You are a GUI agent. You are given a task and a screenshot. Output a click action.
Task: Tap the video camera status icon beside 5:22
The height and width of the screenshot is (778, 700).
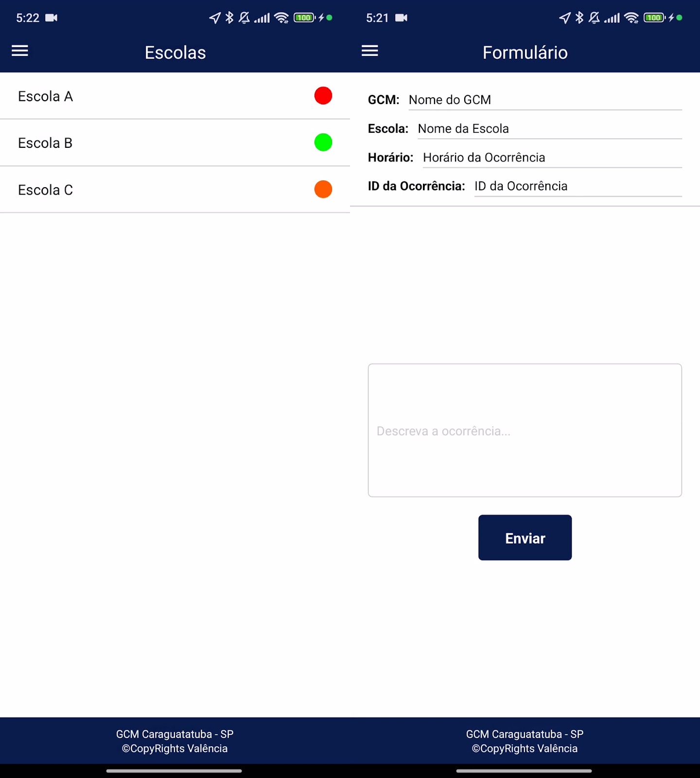pyautogui.click(x=52, y=18)
